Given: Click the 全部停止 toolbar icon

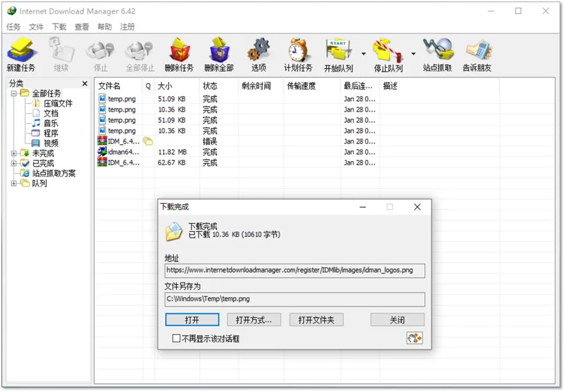Looking at the screenshot, I should (140, 54).
